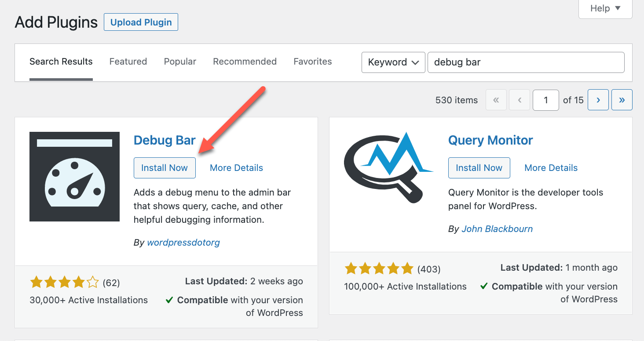Screen dimensions: 644x341
Task: Click the current page number field
Action: (x=546, y=100)
